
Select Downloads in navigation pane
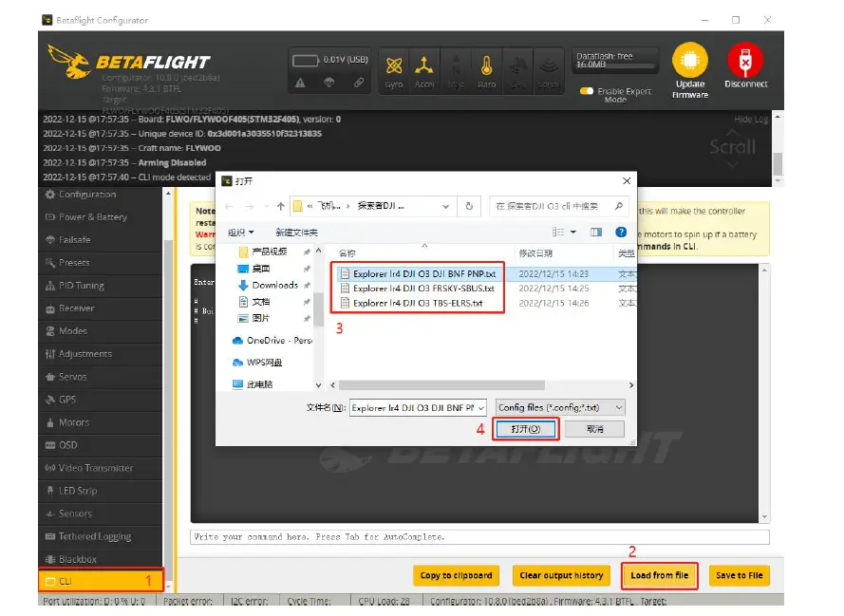point(274,285)
